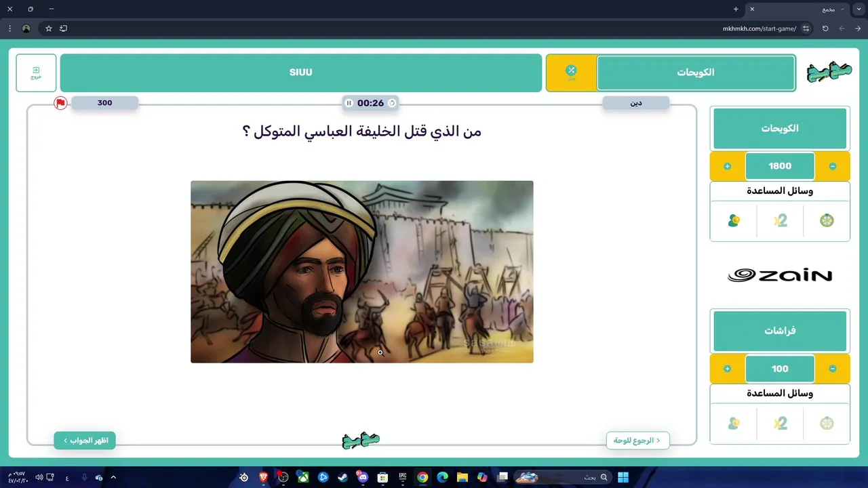Click the taskbar search box
This screenshot has height=488, width=868.
coord(562,477)
